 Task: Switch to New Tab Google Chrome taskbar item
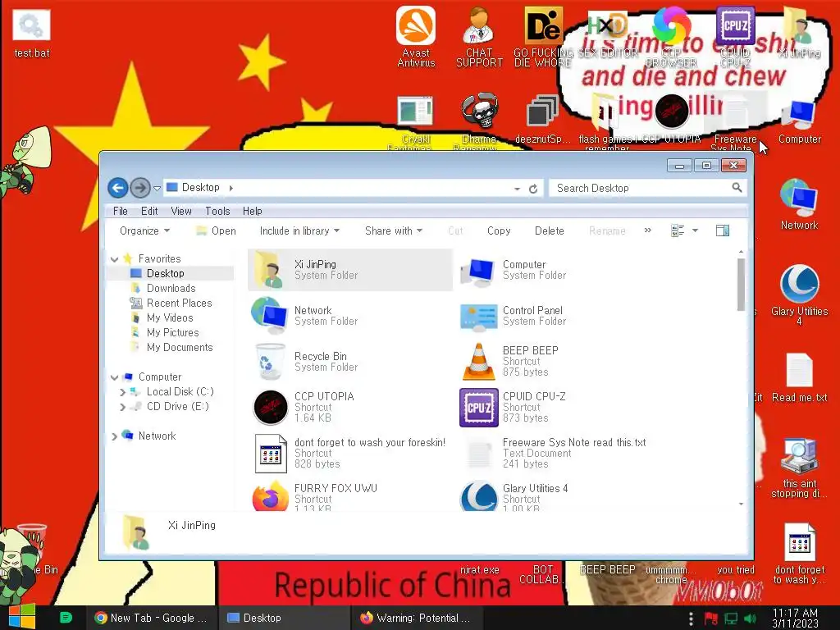[152, 618]
